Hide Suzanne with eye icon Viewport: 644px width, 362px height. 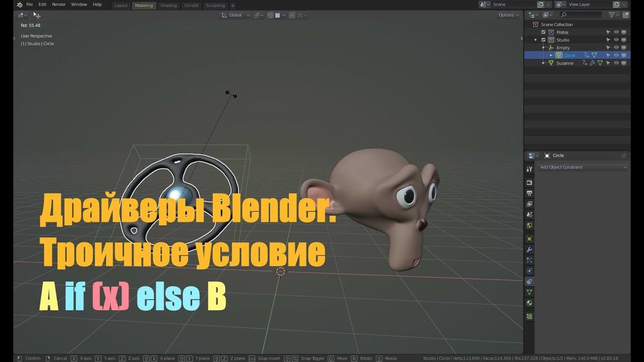616,63
